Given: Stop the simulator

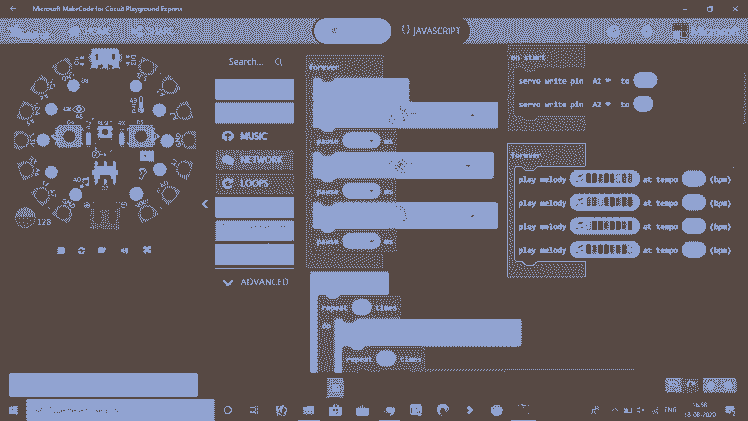Looking at the screenshot, I should coord(61,250).
